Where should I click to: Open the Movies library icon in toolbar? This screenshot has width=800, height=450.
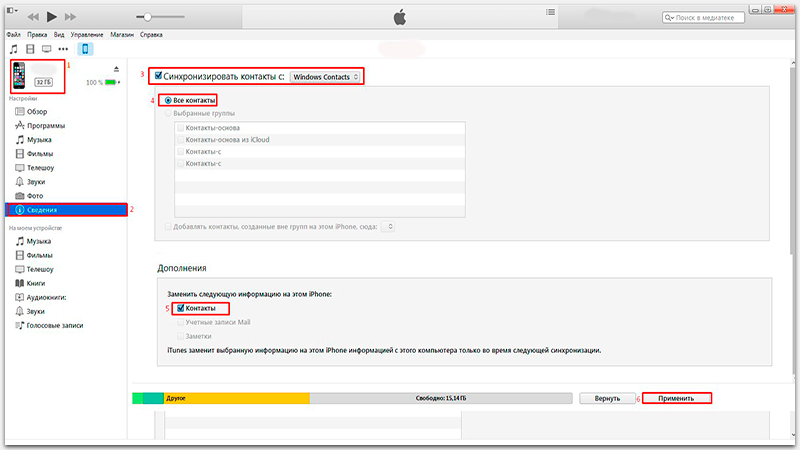point(30,49)
